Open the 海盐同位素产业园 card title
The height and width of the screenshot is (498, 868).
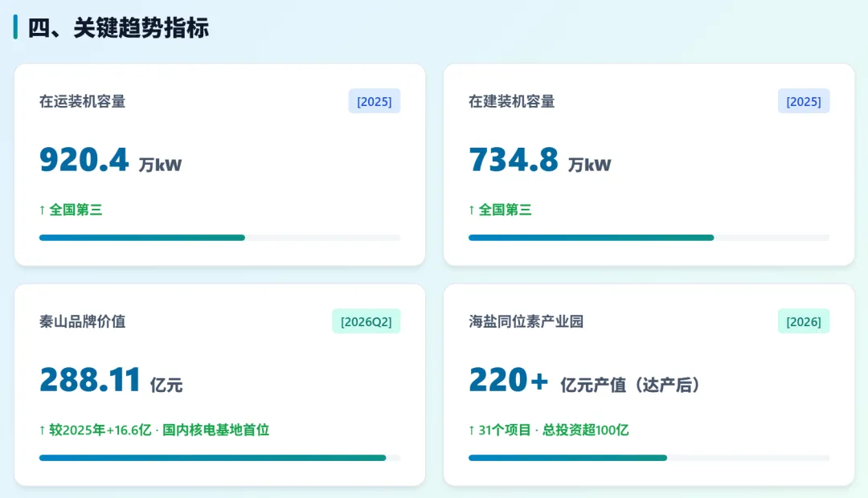pos(526,321)
